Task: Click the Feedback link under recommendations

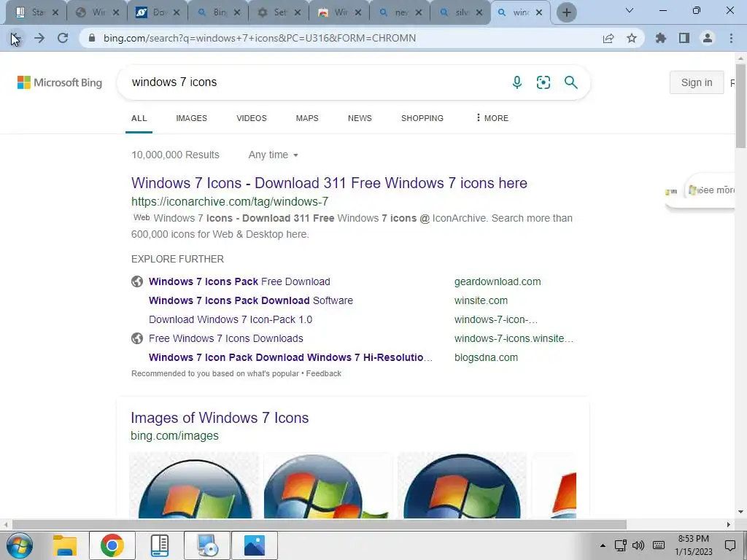Action: (323, 374)
